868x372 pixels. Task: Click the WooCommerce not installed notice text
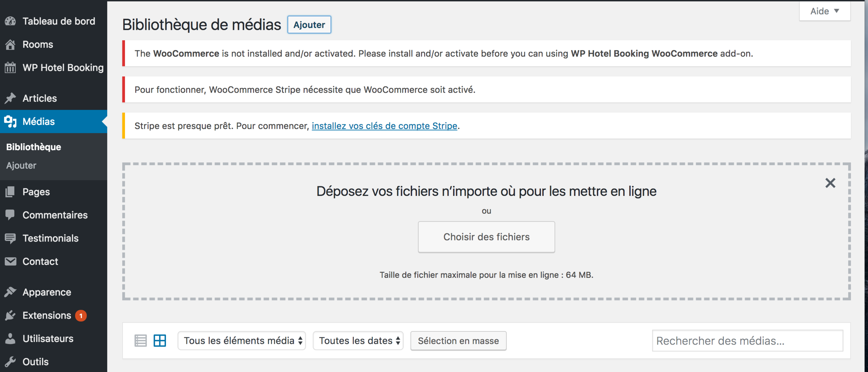(444, 53)
